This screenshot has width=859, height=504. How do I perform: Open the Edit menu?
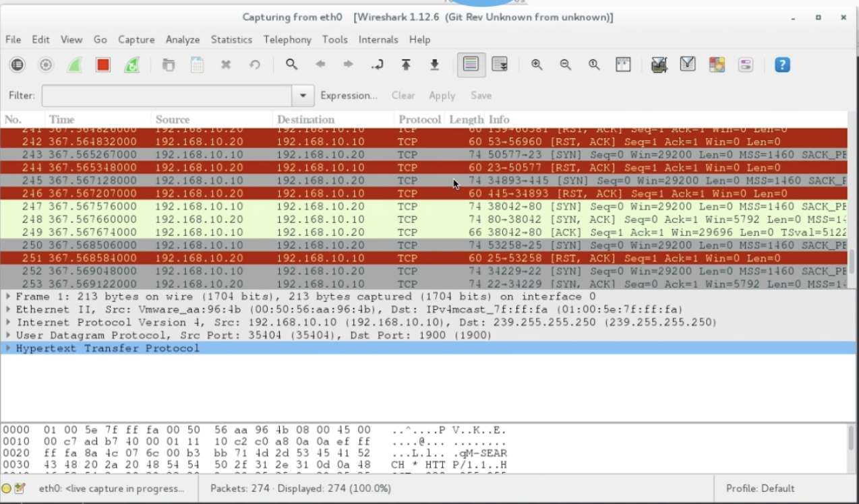coord(40,40)
